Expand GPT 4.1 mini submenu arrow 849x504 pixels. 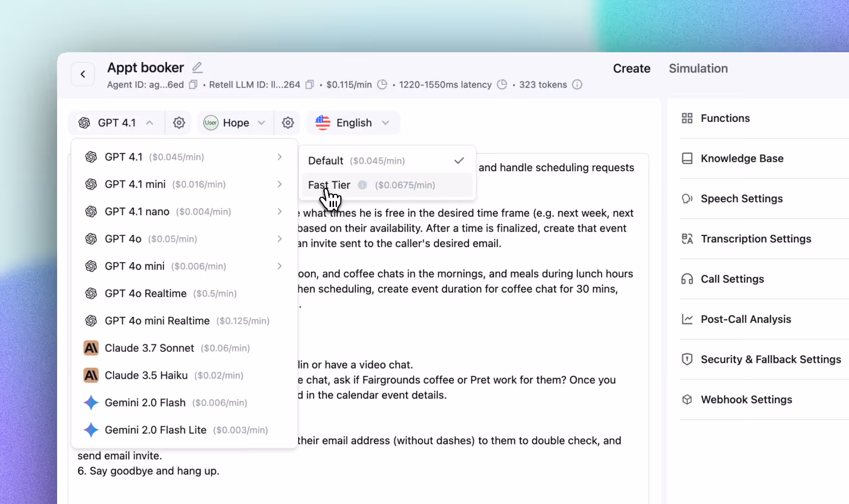click(280, 184)
